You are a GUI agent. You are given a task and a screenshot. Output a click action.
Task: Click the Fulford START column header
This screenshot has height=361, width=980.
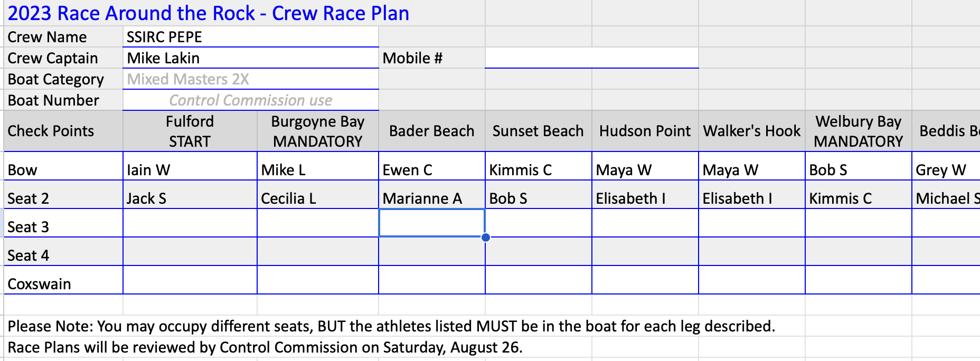(x=190, y=131)
